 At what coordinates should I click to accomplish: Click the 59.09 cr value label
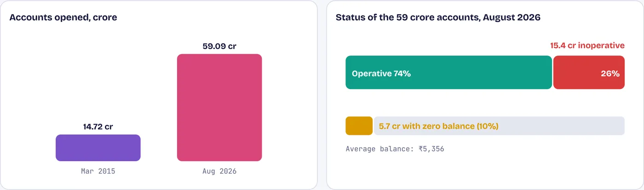click(219, 46)
